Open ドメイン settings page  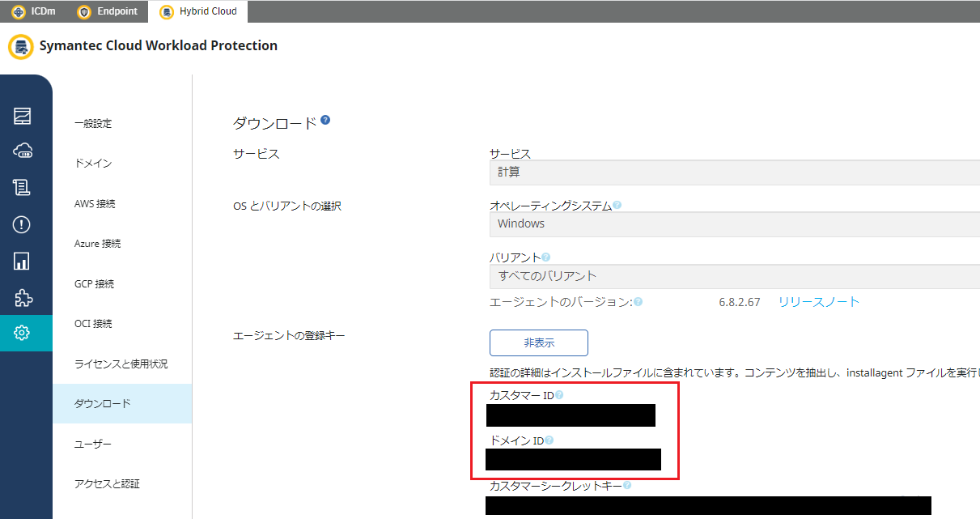(93, 164)
